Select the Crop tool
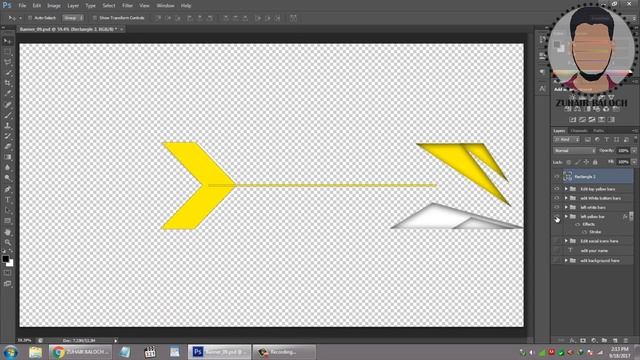The height and width of the screenshot is (360, 640). (7, 83)
